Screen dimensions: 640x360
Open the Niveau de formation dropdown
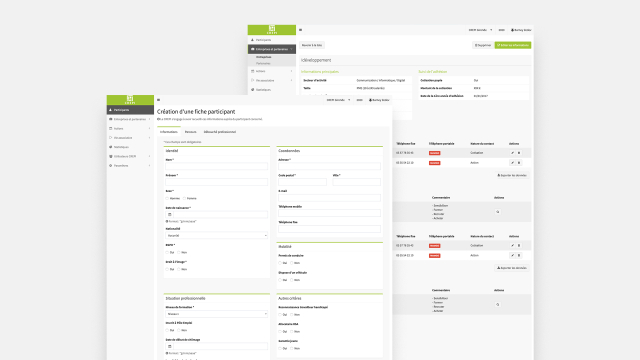(x=217, y=314)
